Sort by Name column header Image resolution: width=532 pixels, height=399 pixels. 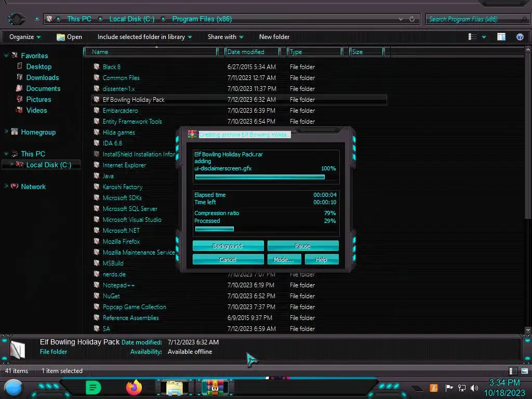[151, 52]
